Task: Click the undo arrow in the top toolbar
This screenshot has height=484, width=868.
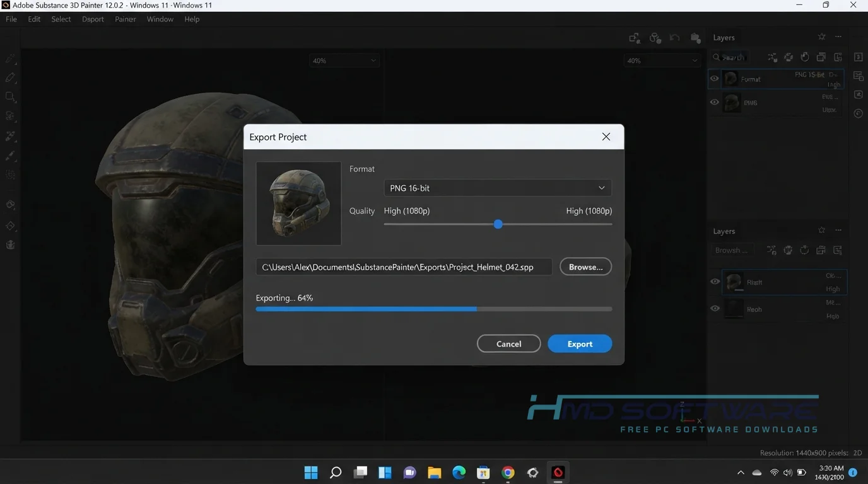Action: (675, 38)
